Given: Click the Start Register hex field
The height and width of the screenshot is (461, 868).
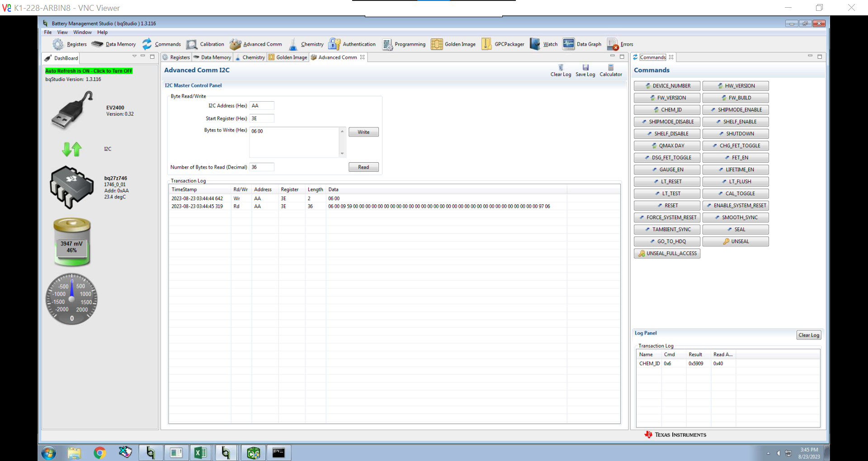Looking at the screenshot, I should point(262,118).
